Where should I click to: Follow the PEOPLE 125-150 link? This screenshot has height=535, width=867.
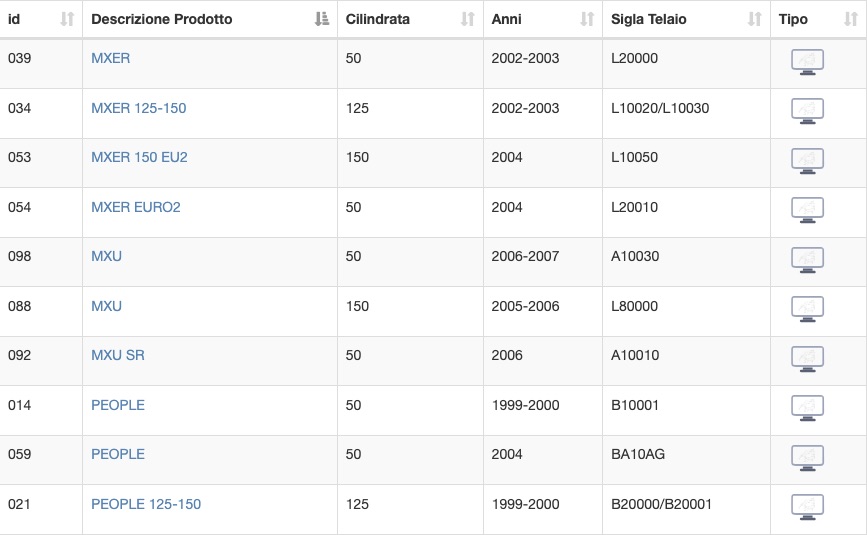(x=146, y=504)
